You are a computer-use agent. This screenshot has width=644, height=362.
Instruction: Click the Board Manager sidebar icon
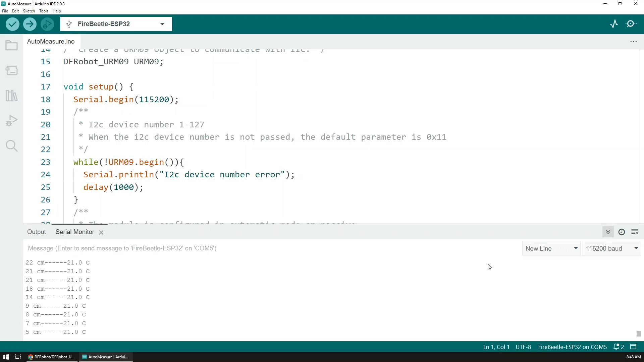coord(12,70)
